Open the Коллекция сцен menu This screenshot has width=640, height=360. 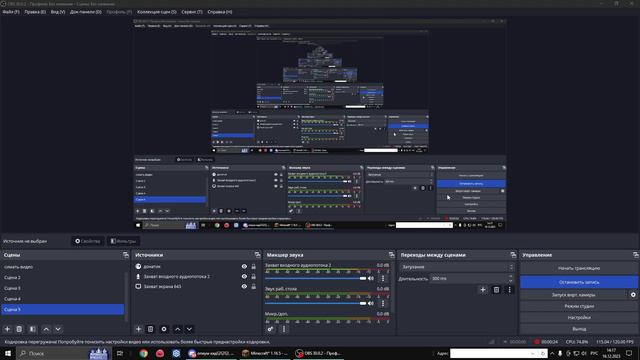click(x=157, y=12)
